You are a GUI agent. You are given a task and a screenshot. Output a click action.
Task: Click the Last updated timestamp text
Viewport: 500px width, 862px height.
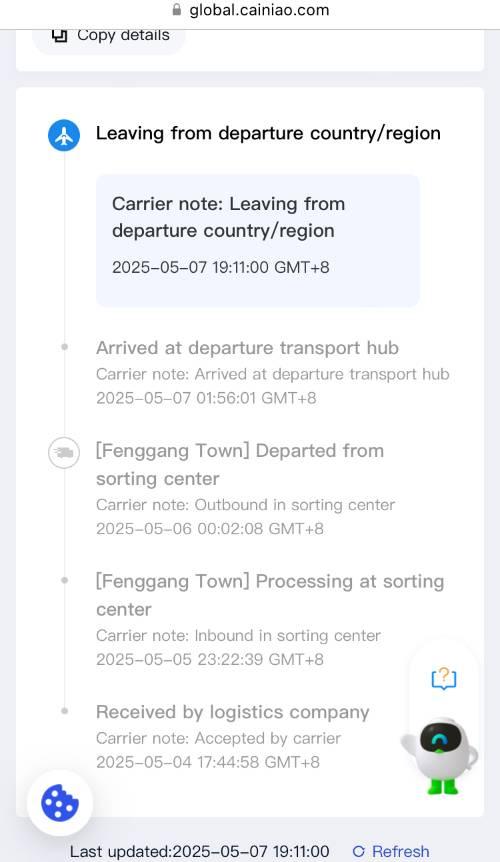click(x=199, y=852)
